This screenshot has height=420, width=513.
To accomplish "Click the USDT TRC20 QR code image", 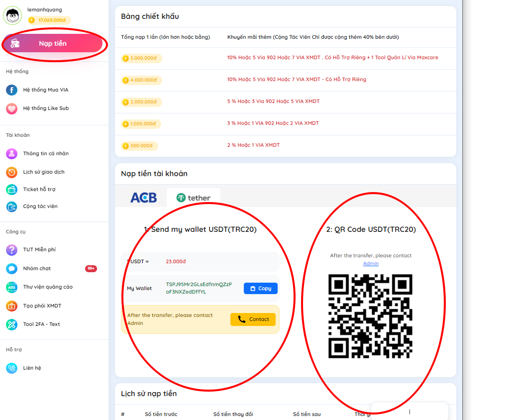I will 370,316.
